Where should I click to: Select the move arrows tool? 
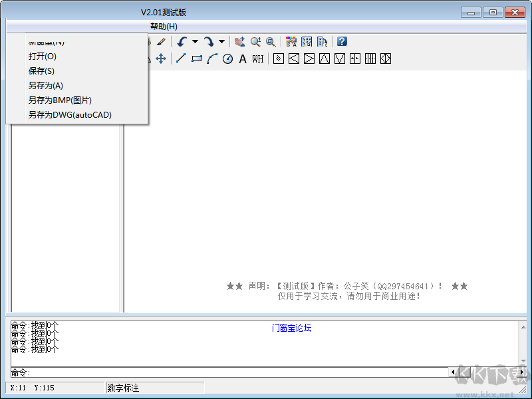click(161, 59)
